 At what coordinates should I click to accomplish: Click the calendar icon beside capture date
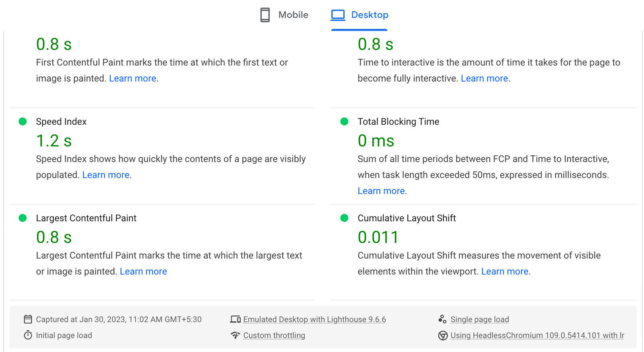coord(28,319)
